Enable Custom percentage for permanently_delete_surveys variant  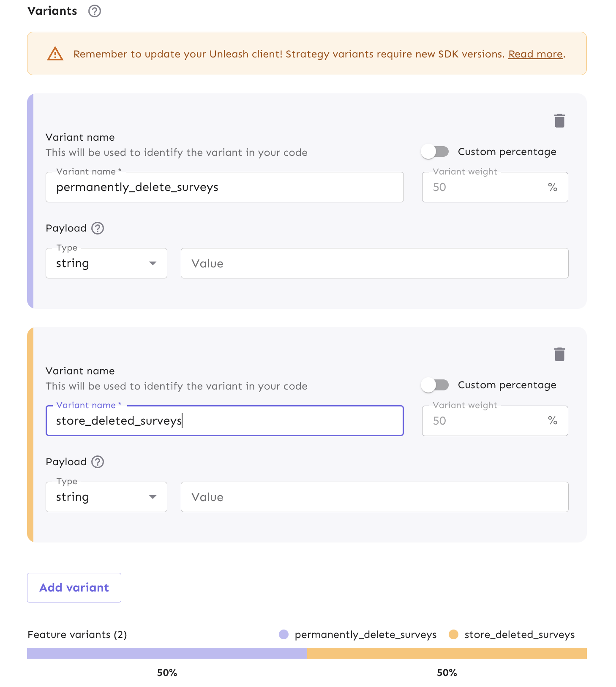click(x=435, y=152)
